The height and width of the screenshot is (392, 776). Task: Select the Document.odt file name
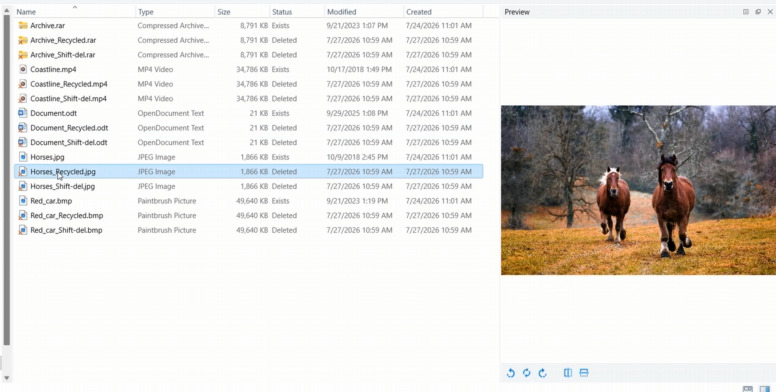pyautogui.click(x=53, y=113)
